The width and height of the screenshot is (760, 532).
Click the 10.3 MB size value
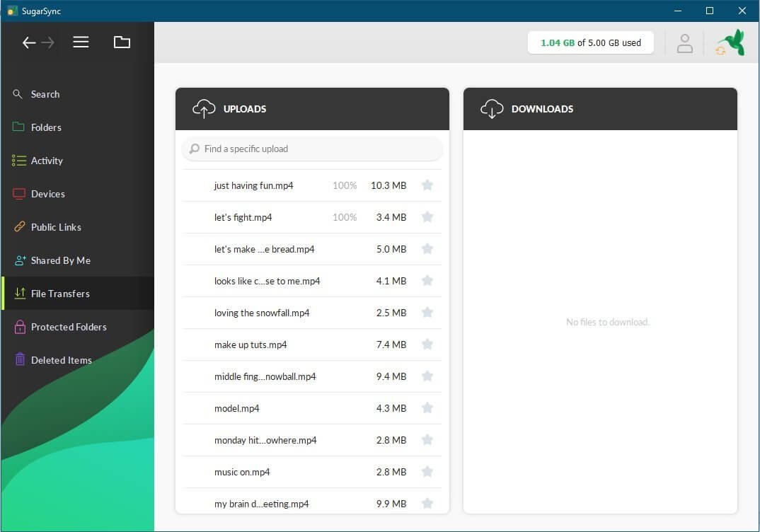(388, 185)
